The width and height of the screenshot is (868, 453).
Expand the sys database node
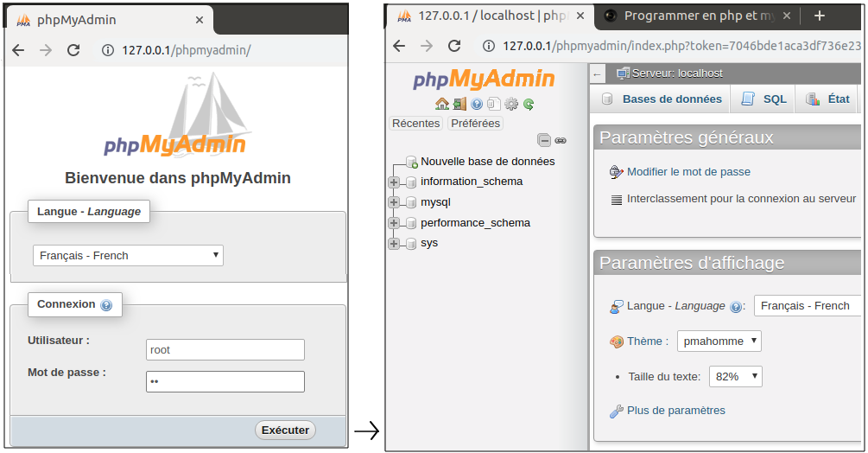point(394,244)
